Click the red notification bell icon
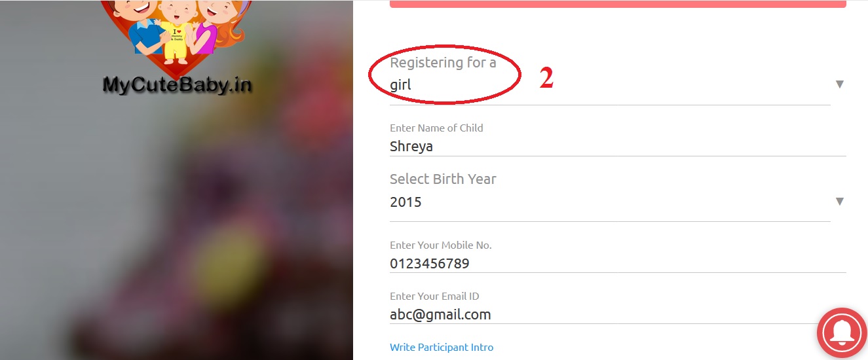 pos(842,333)
